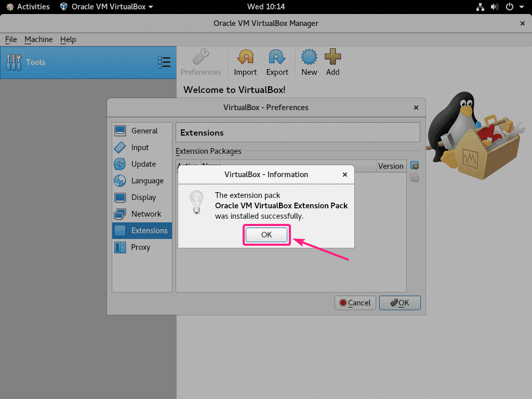Open the Machine menu
The width and height of the screenshot is (532, 399).
[x=38, y=39]
